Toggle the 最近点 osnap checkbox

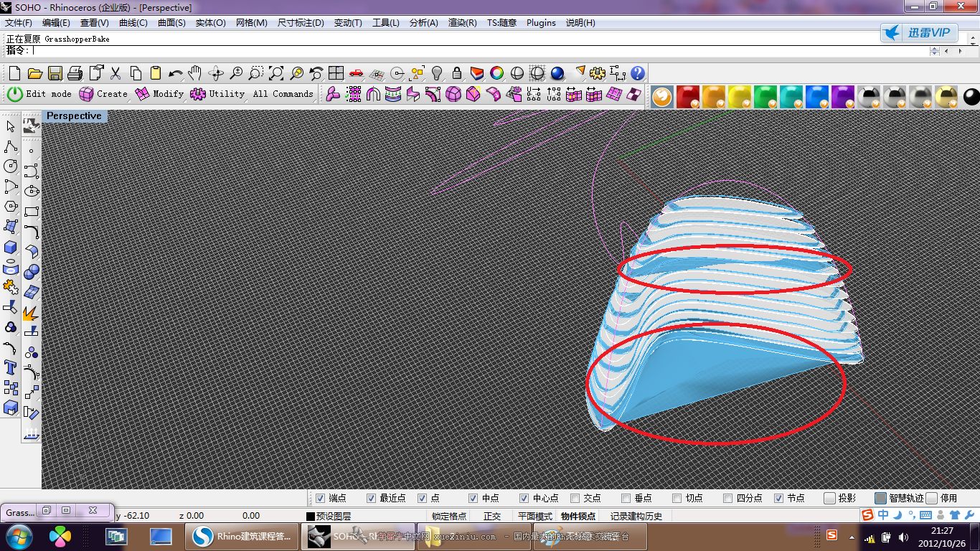(372, 498)
